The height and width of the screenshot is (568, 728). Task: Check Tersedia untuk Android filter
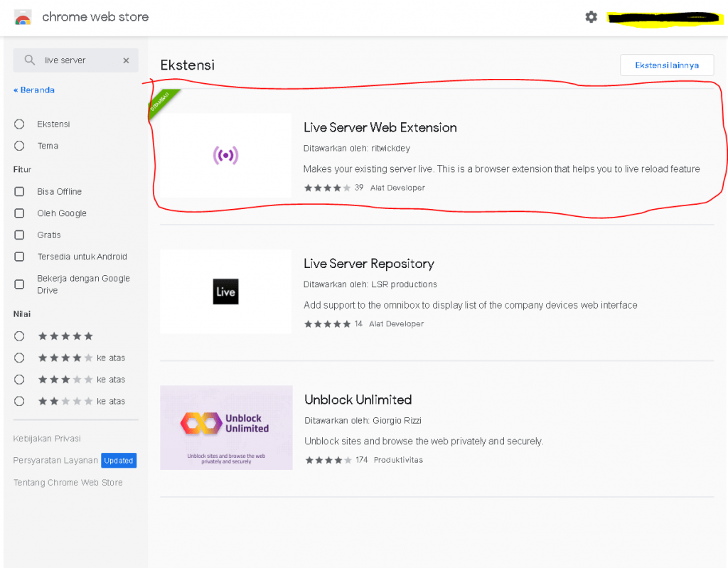tap(19, 257)
